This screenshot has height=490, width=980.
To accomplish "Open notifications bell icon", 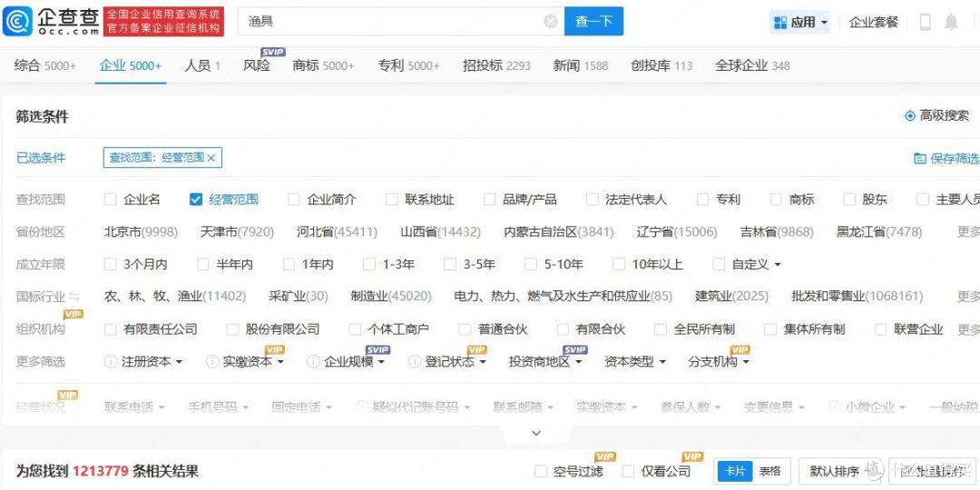I will tap(951, 23).
